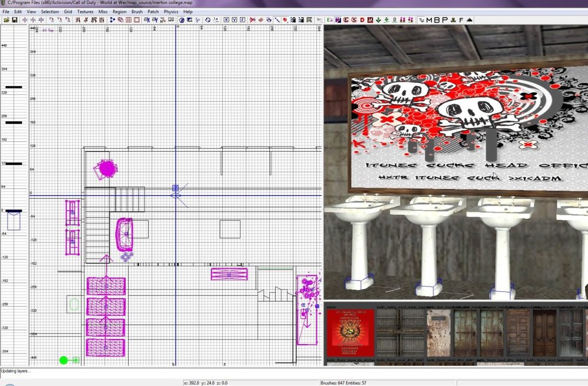The height and width of the screenshot is (386, 588).
Task: Select the clipper scissors tool on the toolbar
Action: point(252,20)
